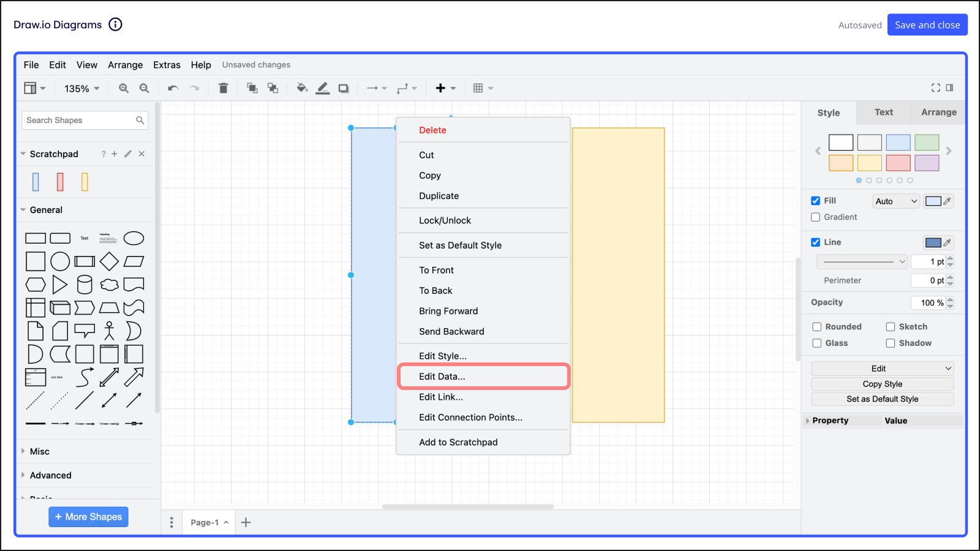Click the shadow toolbar icon

click(x=344, y=88)
